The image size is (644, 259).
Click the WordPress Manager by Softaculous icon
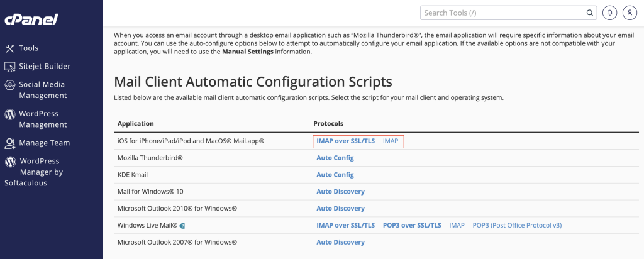pos(10,162)
